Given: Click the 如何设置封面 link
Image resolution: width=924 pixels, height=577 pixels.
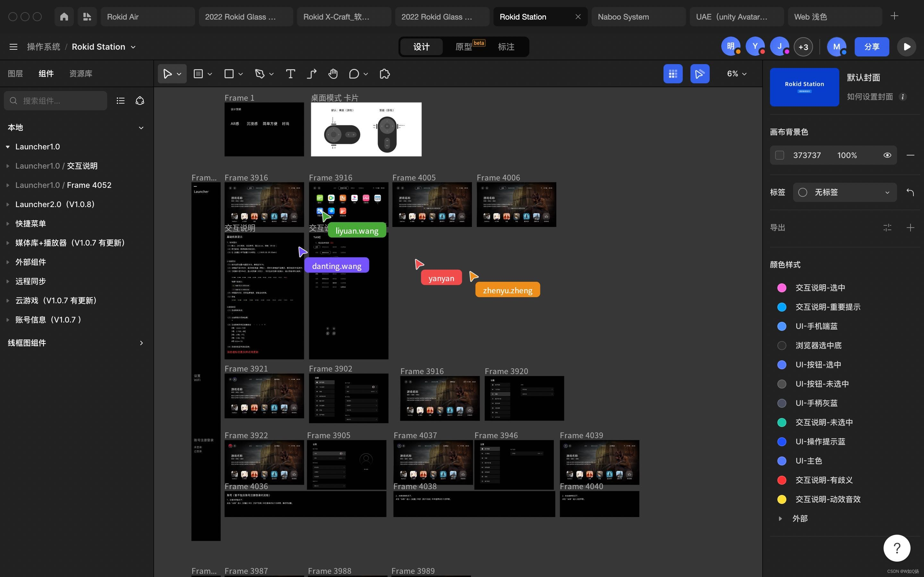Looking at the screenshot, I should point(870,97).
